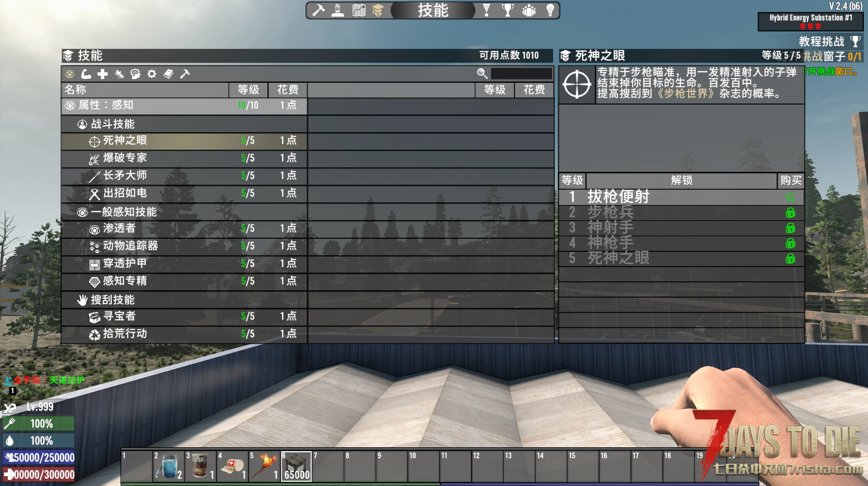Select toolbelt slot 6 storage crate
This screenshot has width=868, height=486.
coord(296,466)
